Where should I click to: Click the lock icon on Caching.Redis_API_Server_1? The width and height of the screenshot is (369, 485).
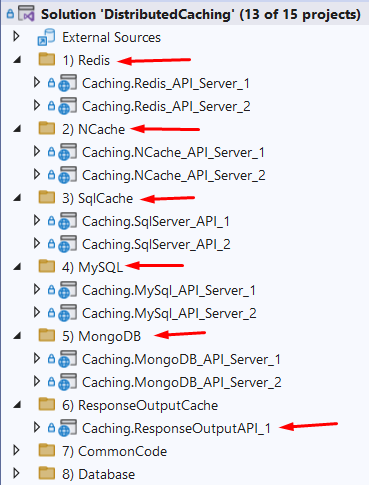click(x=51, y=83)
